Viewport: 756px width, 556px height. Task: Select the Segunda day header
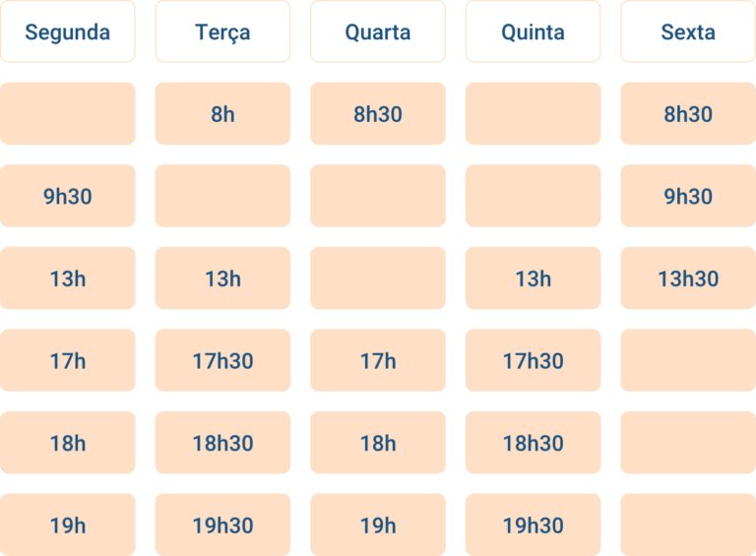click(x=67, y=31)
